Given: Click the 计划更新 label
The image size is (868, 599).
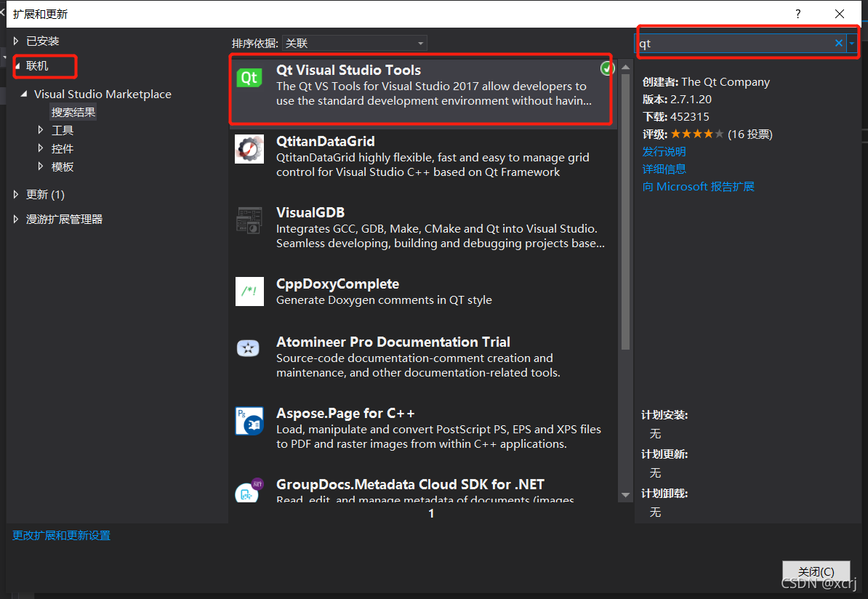Looking at the screenshot, I should 664,454.
